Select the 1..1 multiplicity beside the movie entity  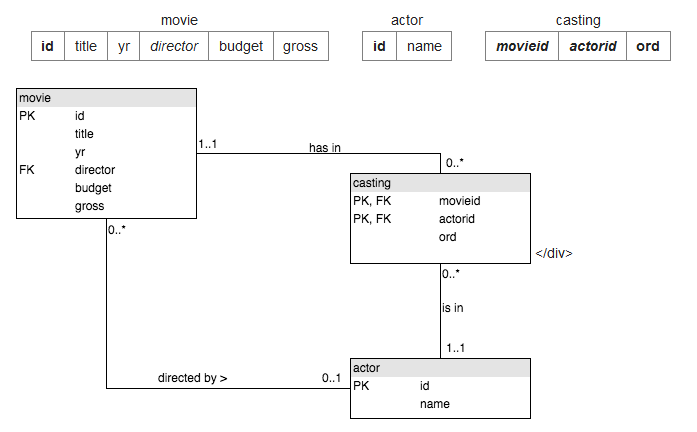click(x=208, y=144)
